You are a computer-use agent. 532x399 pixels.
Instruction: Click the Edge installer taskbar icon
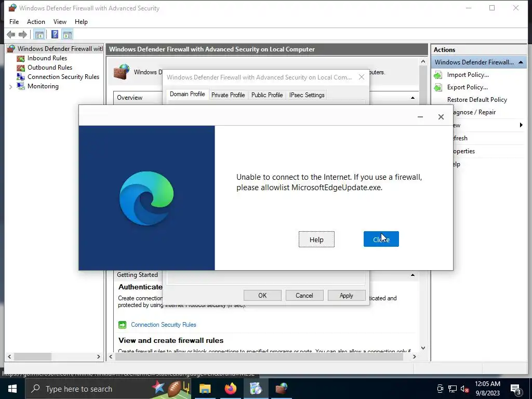point(256,389)
